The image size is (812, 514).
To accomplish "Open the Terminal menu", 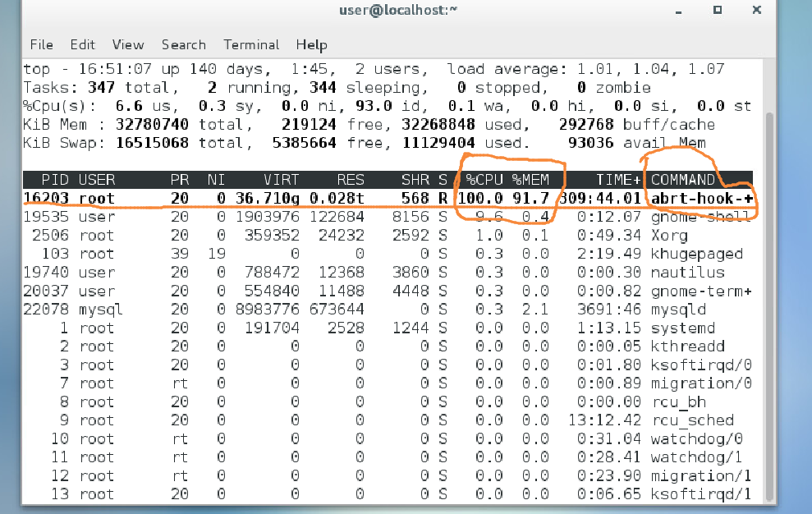I will [x=251, y=44].
